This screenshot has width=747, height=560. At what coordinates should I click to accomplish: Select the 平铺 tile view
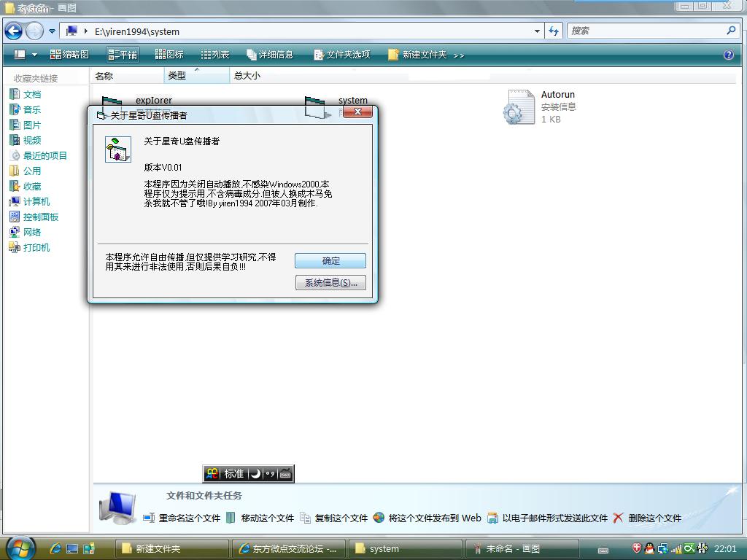pyautogui.click(x=123, y=55)
